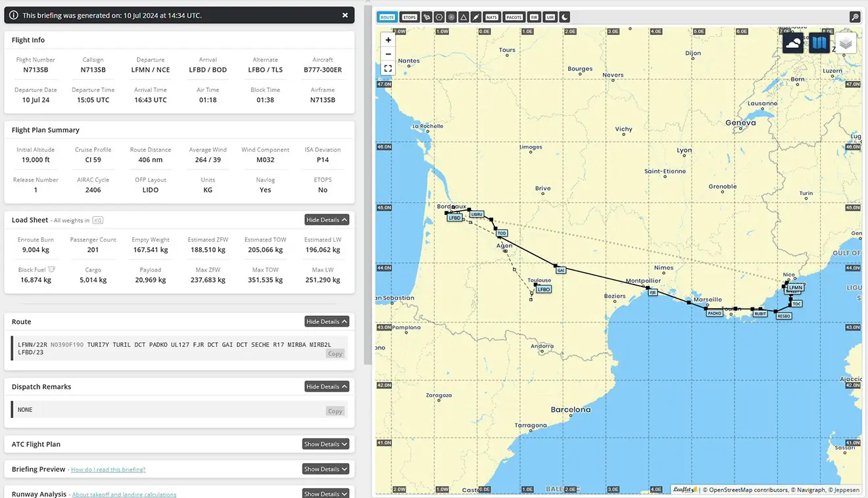Click the Passenger Count value 201
This screenshot has width=868, height=498.
pyautogui.click(x=93, y=250)
